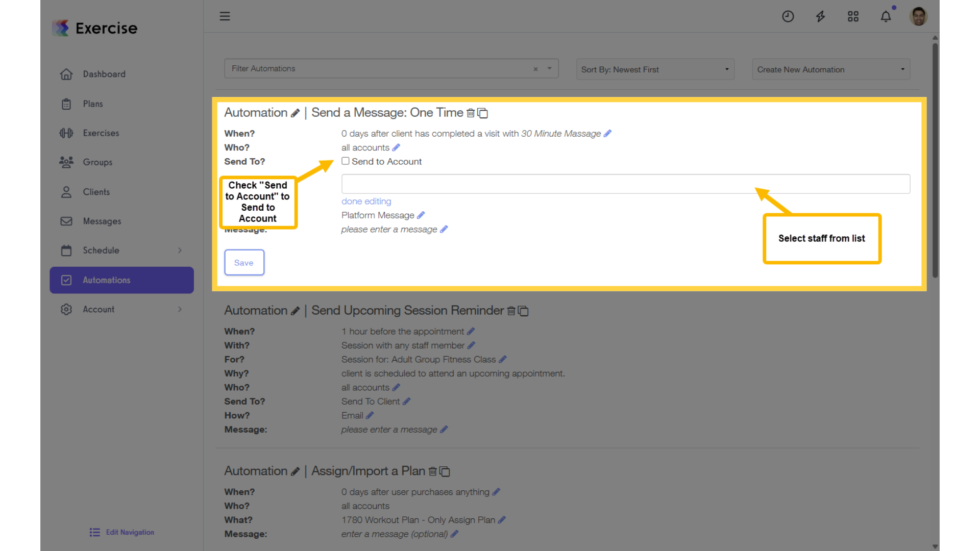The image size is (980, 551).
Task: Click the lightning bolt quick actions icon
Action: tap(820, 16)
